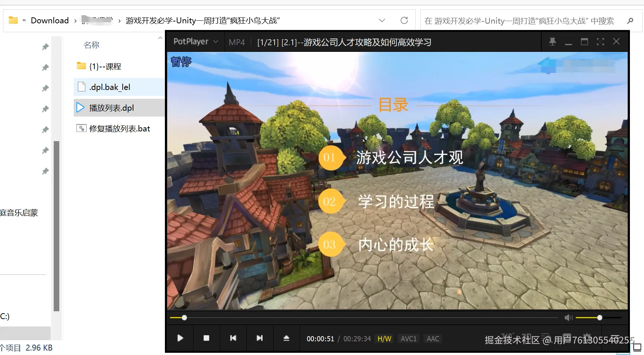The height and width of the screenshot is (355, 644).
Task: Sort files by the 名称 column header
Action: coord(92,45)
